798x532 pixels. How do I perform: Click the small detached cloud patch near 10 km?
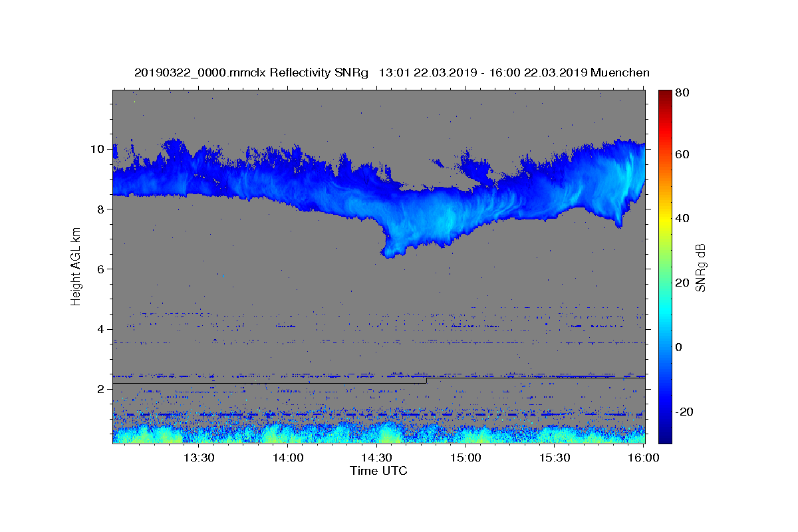click(x=438, y=162)
